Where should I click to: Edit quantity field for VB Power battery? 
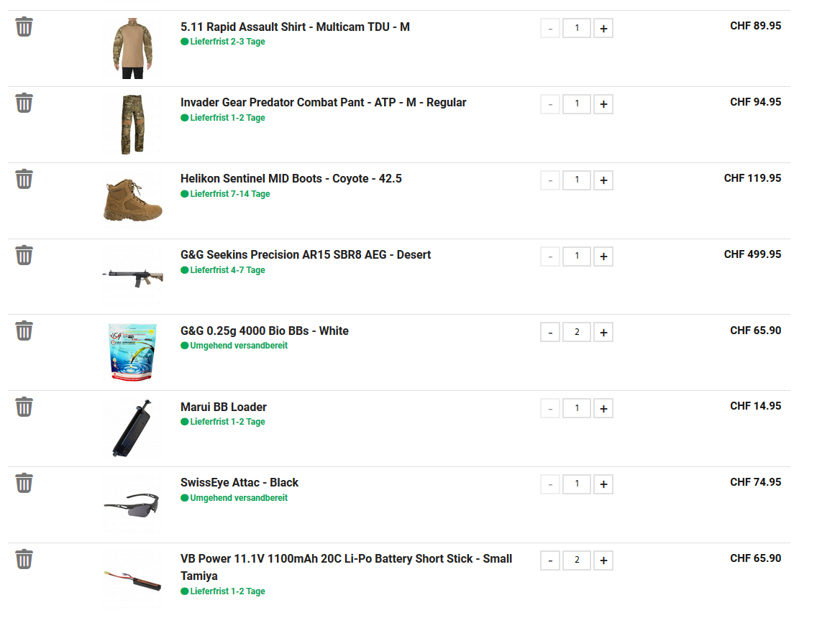(x=577, y=560)
